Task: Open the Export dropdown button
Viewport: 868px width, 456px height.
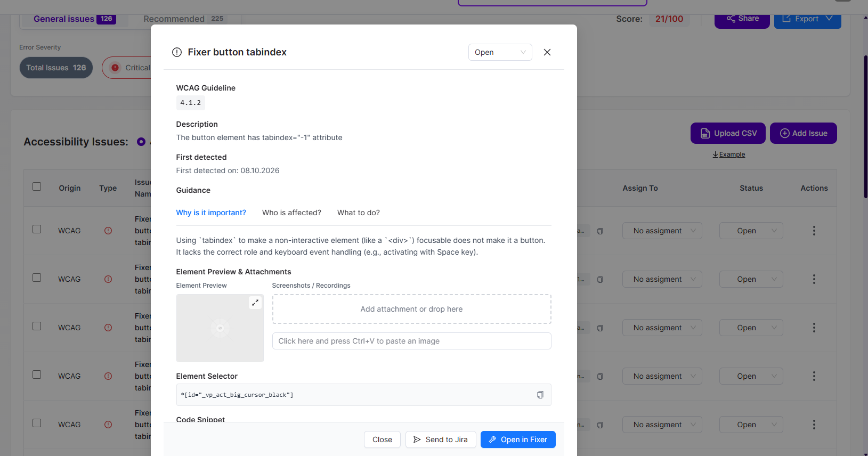Action: coord(807,19)
